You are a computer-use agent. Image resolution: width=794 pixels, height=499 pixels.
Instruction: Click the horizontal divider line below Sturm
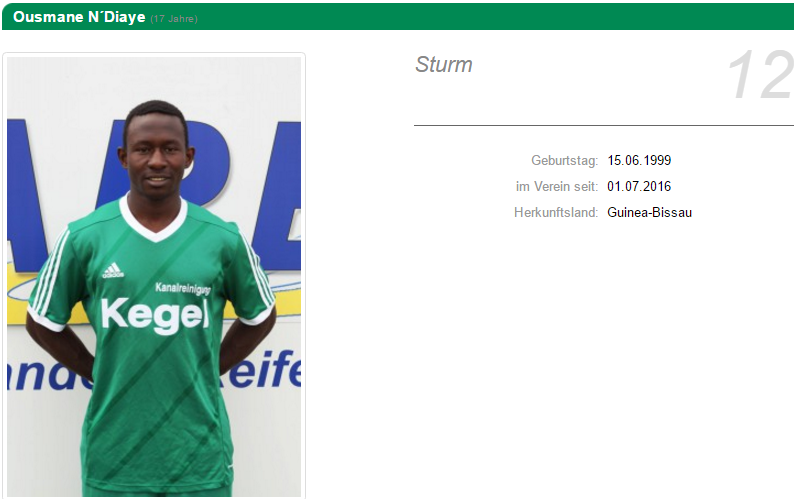[604, 125]
